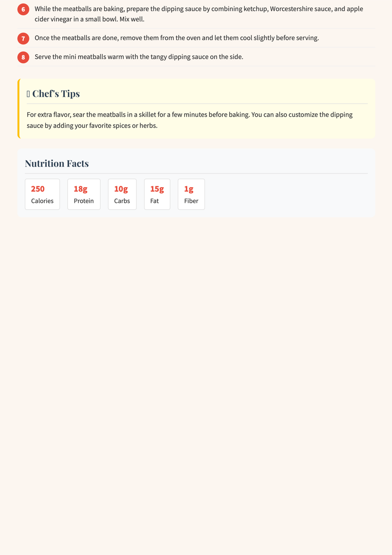
Task: Click the Nutrition Facts heading
Action: [57, 164]
